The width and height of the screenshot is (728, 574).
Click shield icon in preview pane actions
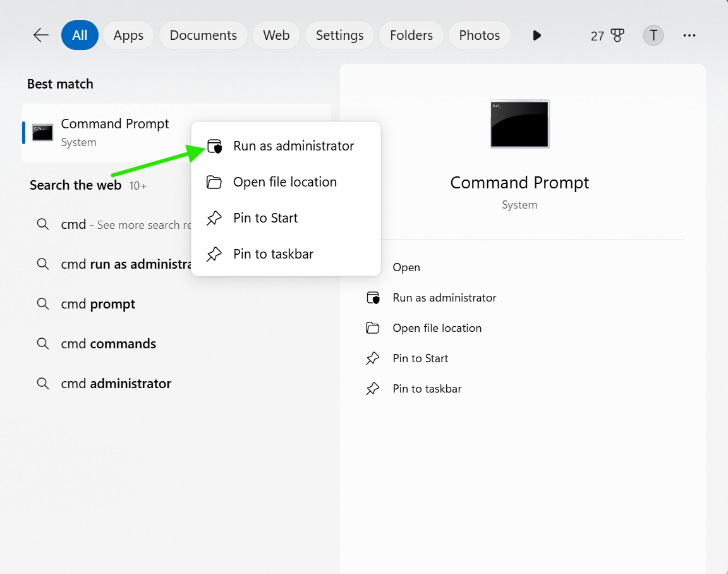pos(373,298)
